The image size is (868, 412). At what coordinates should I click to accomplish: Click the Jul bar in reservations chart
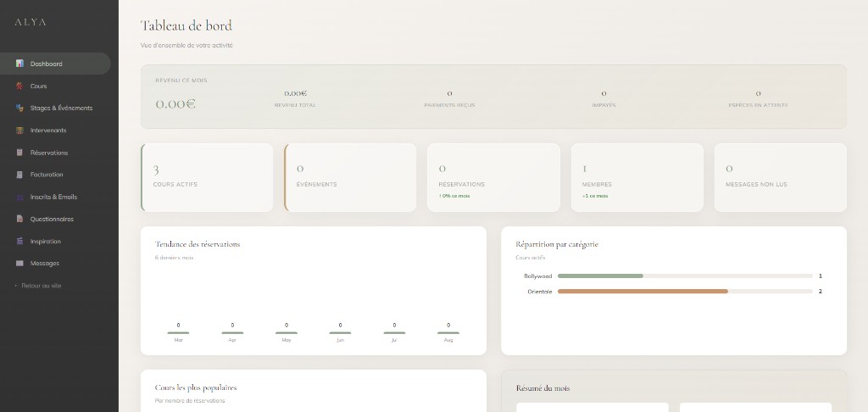pos(394,333)
